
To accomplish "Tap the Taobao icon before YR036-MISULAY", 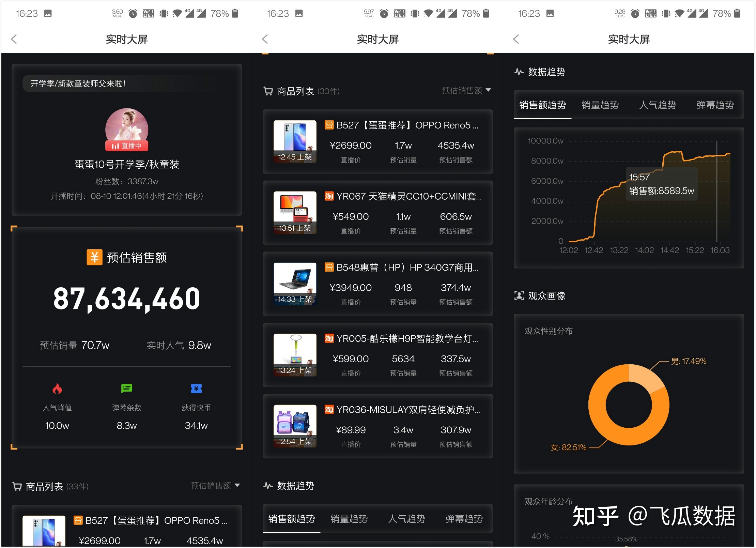I will click(329, 409).
